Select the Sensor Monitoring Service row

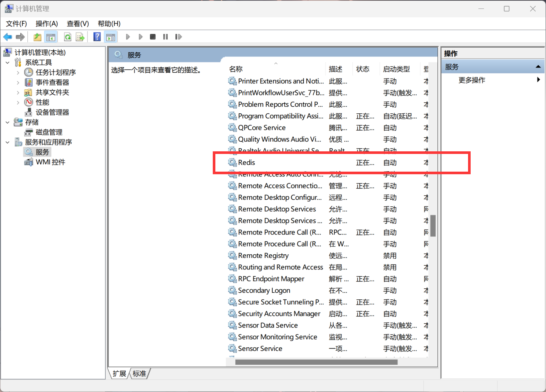tap(327, 337)
